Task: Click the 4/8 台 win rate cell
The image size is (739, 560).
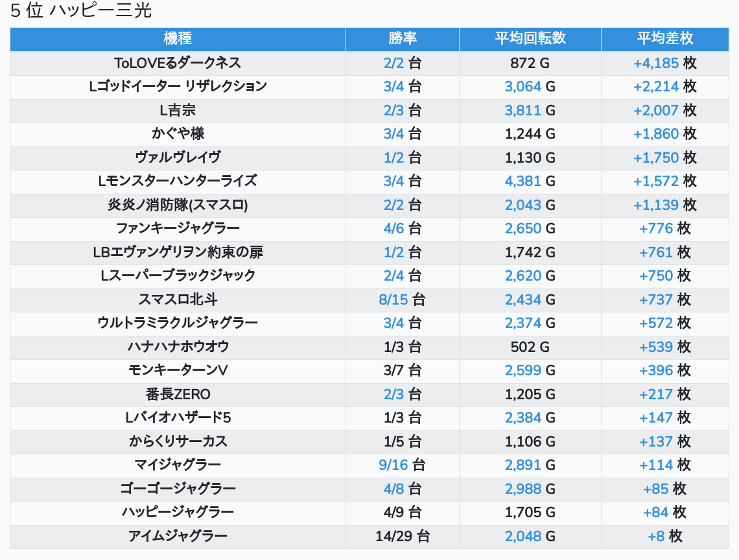Action: coord(403,489)
